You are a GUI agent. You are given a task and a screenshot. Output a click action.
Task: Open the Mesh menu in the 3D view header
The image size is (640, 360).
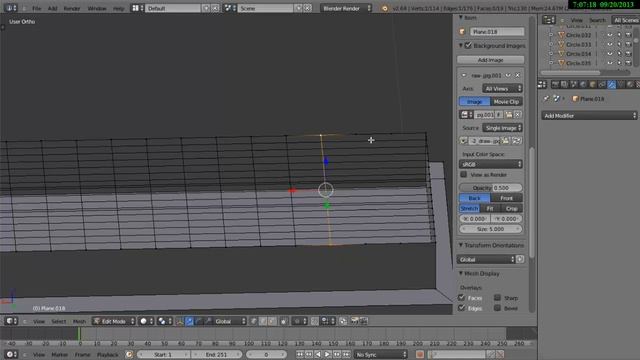(x=79, y=322)
